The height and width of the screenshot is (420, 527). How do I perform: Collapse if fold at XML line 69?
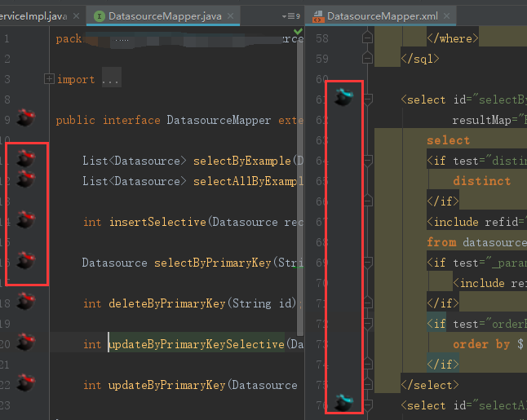click(368, 263)
